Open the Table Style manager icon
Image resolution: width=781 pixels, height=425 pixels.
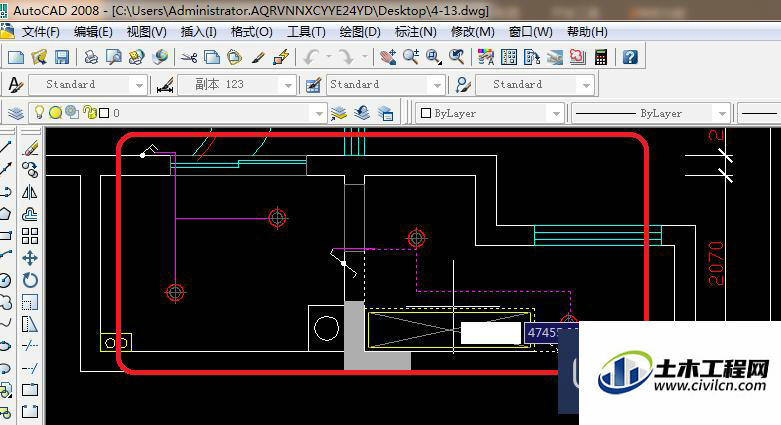pyautogui.click(x=313, y=85)
